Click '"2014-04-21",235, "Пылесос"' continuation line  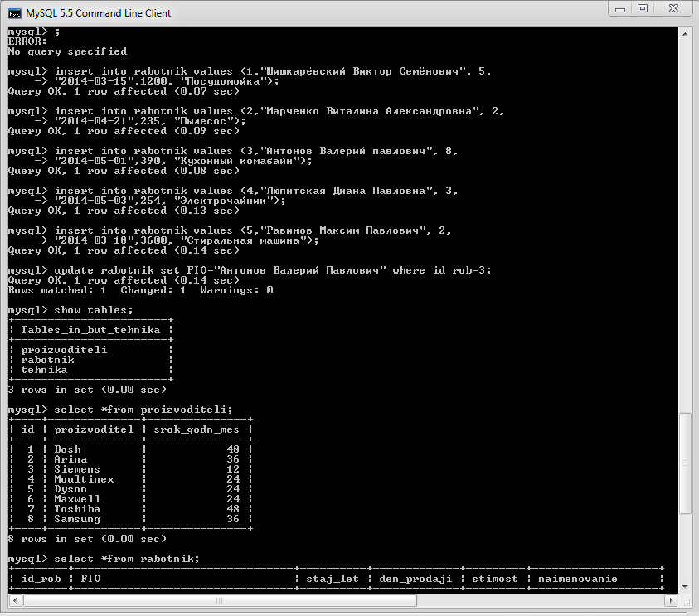coord(140,121)
